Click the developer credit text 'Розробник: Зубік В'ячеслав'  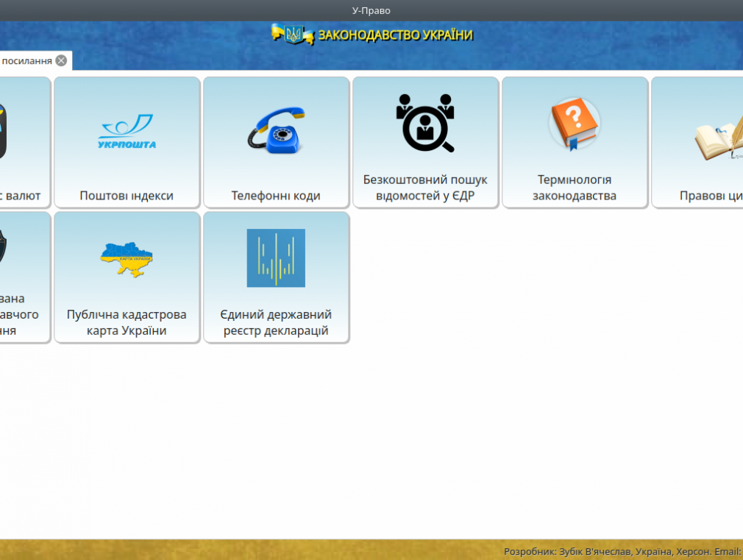pyautogui.click(x=568, y=551)
